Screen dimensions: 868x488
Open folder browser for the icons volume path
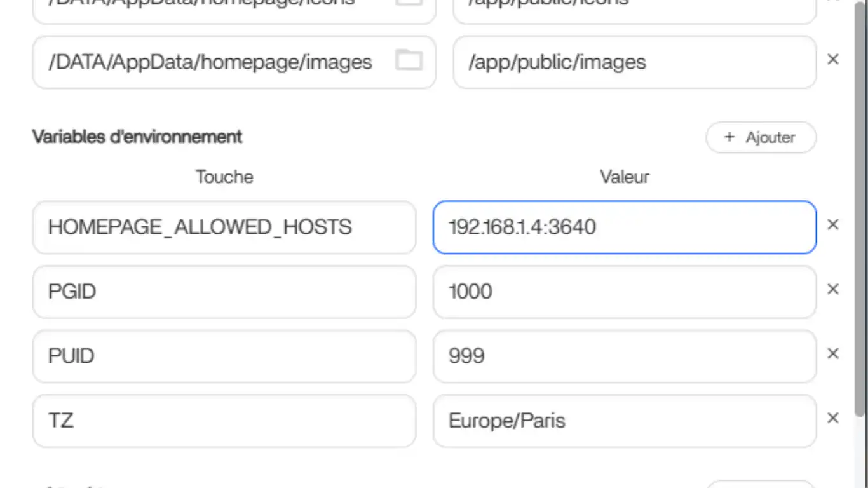410,3
